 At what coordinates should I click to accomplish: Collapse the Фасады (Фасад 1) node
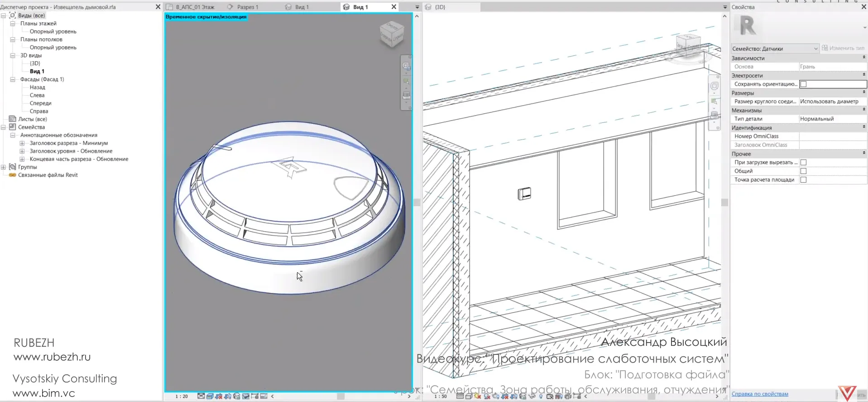[x=13, y=79]
